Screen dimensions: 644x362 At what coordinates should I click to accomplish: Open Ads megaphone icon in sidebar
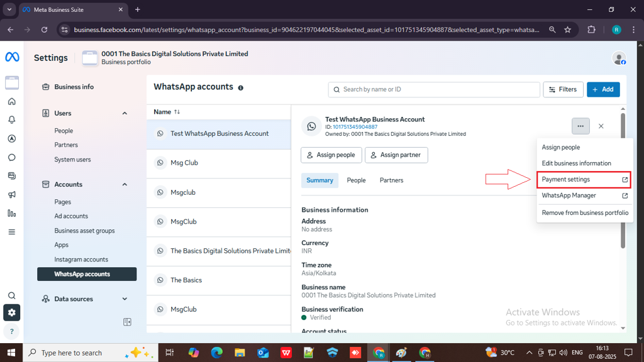(x=12, y=195)
